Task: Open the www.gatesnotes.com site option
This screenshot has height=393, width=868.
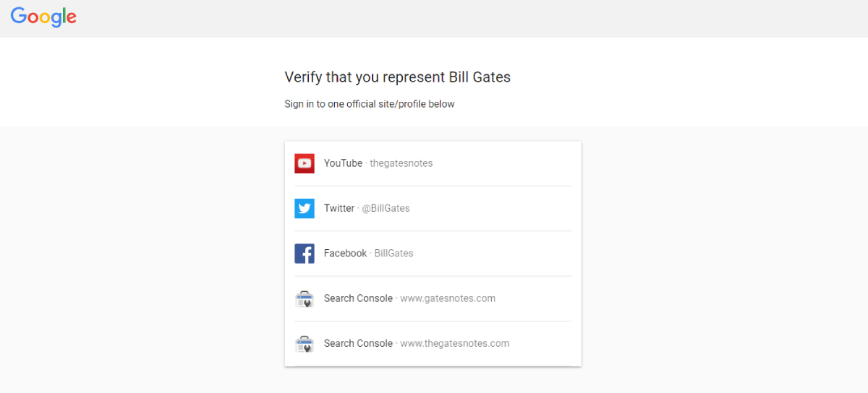Action: pos(448,298)
